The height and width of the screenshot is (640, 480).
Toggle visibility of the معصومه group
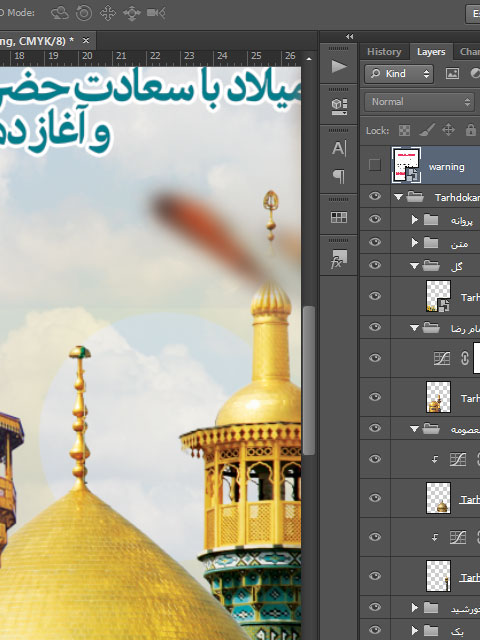pyautogui.click(x=375, y=428)
